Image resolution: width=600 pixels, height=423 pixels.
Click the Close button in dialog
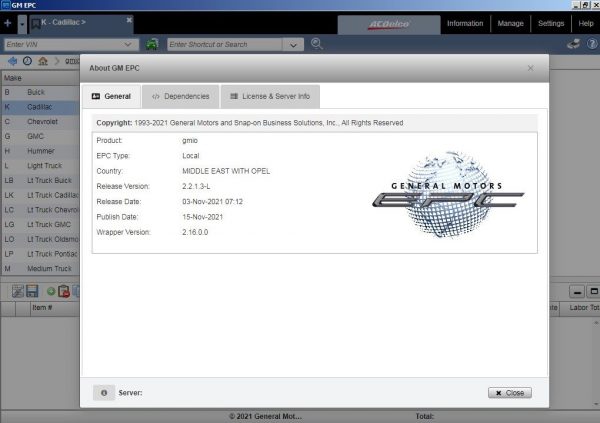click(x=510, y=393)
